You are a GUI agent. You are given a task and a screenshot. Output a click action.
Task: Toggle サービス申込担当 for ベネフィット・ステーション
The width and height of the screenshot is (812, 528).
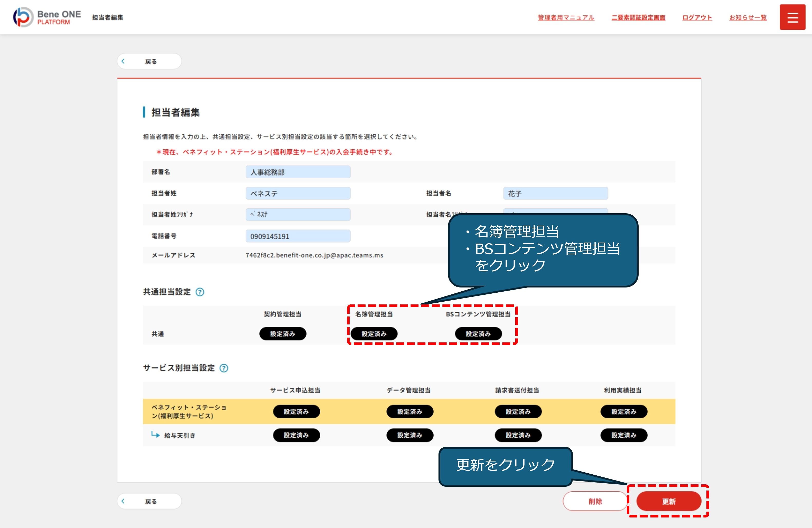[296, 411]
